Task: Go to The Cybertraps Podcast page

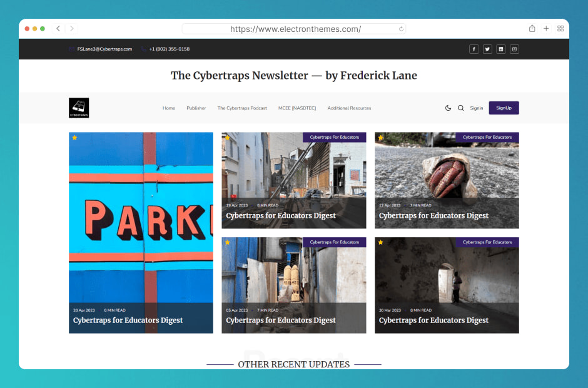Action: [242, 108]
